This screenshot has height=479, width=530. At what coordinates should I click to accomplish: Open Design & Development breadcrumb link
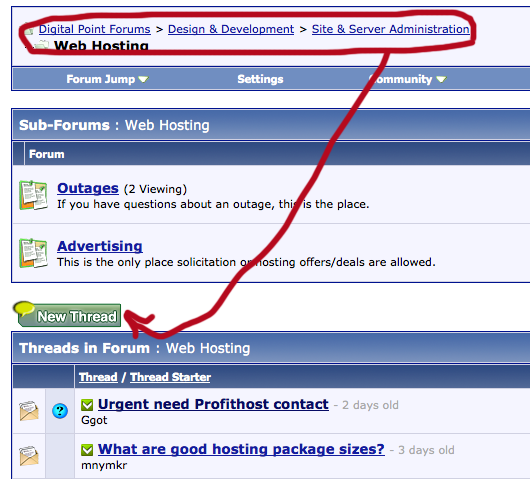pyautogui.click(x=231, y=29)
